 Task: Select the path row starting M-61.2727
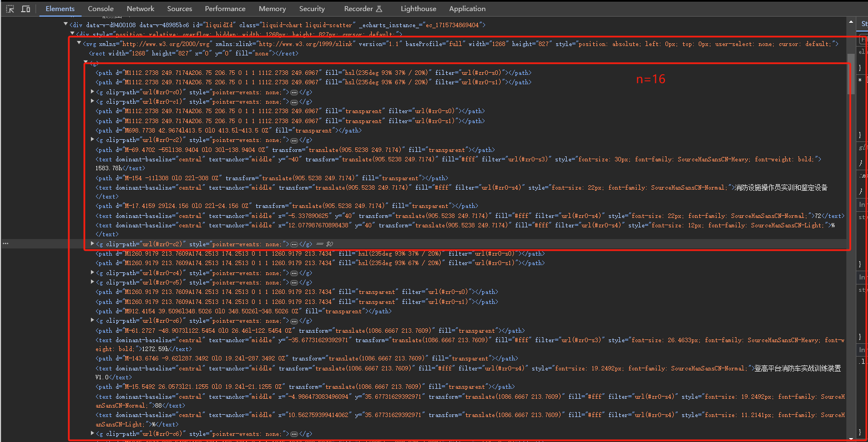tap(310, 331)
